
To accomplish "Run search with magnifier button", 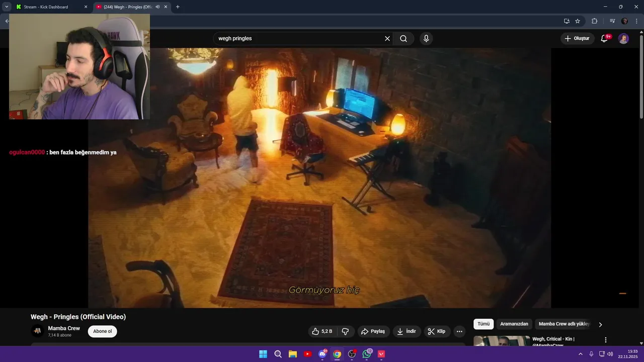I will [404, 39].
